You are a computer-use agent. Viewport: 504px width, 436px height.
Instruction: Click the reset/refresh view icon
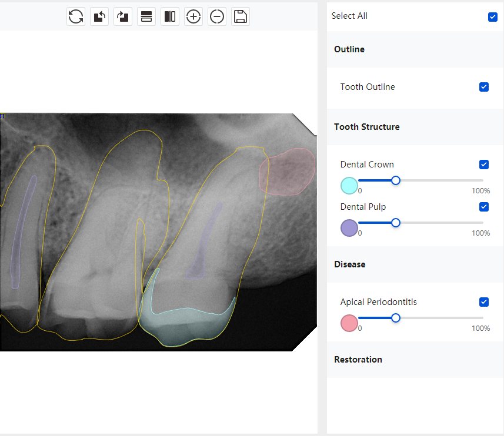[76, 16]
